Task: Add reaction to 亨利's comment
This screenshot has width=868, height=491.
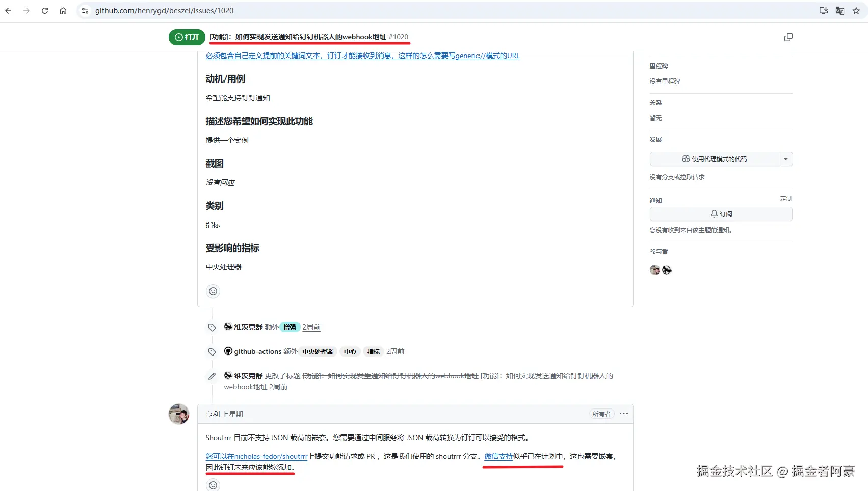Action: click(x=213, y=485)
